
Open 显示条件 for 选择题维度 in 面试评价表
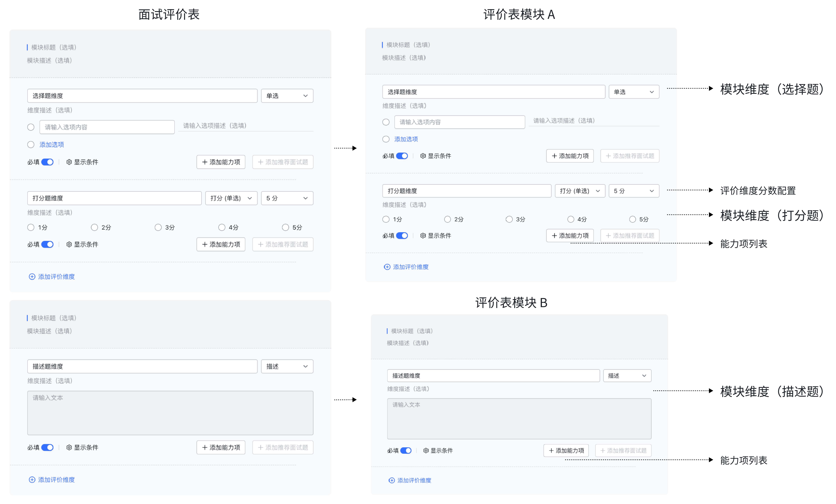pyautogui.click(x=82, y=162)
